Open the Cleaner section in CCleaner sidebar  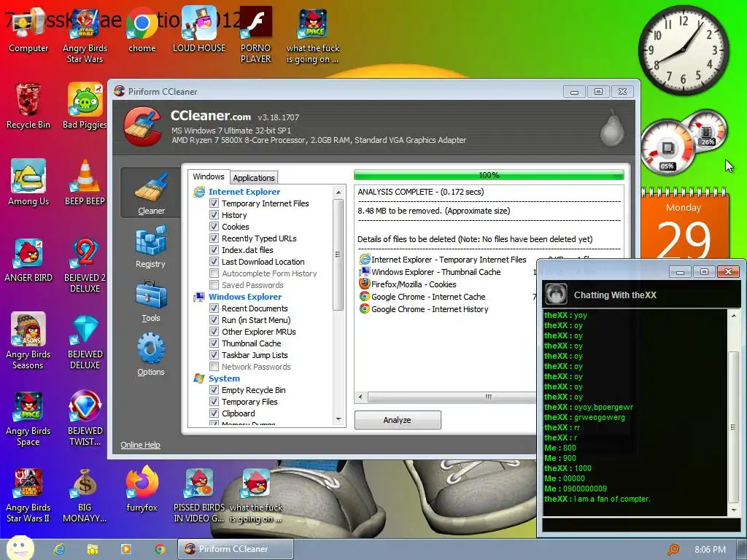click(150, 192)
